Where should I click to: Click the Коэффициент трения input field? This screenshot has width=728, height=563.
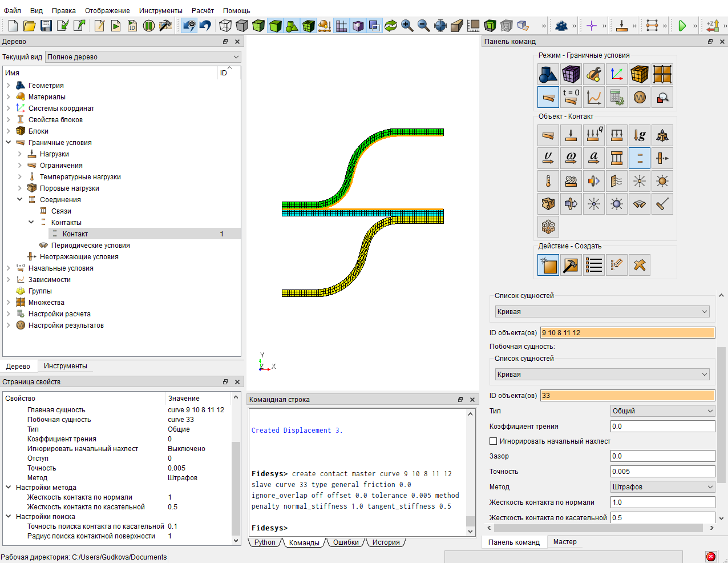point(662,427)
